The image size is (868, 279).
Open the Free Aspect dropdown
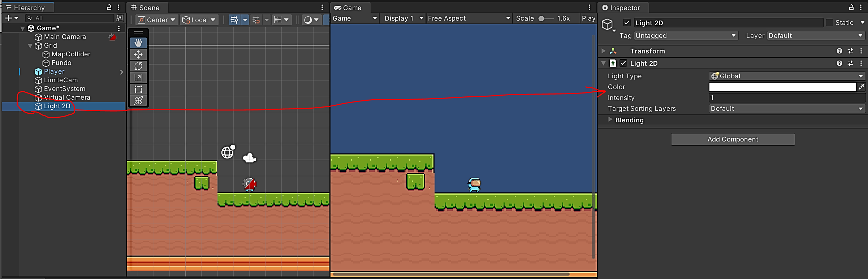point(468,18)
